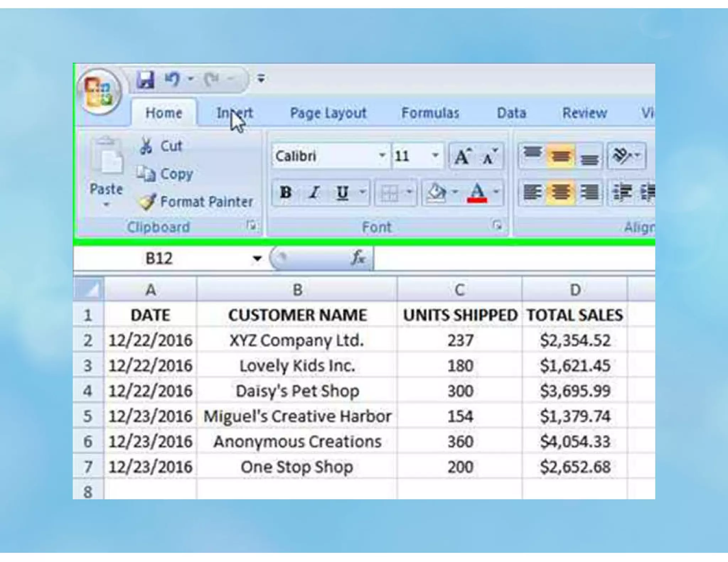The width and height of the screenshot is (728, 562).
Task: Open the Page Layout tab
Action: pyautogui.click(x=328, y=113)
